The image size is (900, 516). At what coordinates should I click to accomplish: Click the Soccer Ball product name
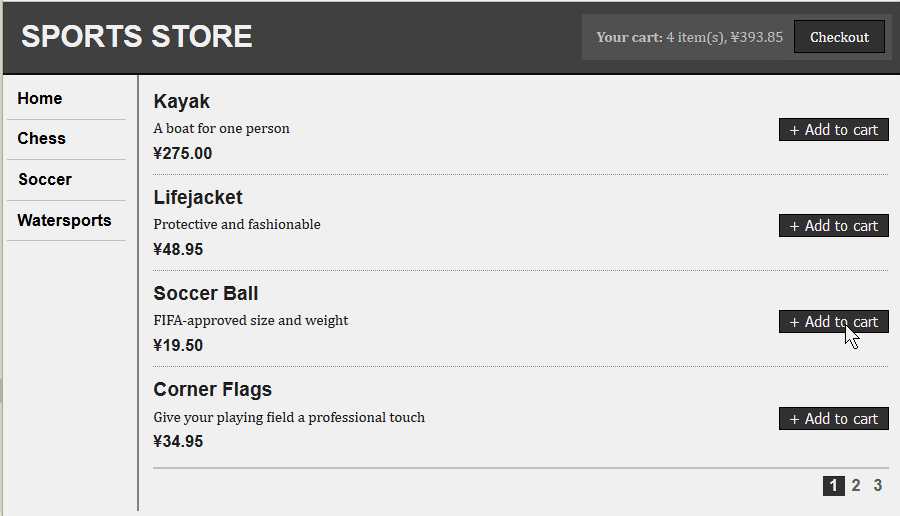(206, 294)
